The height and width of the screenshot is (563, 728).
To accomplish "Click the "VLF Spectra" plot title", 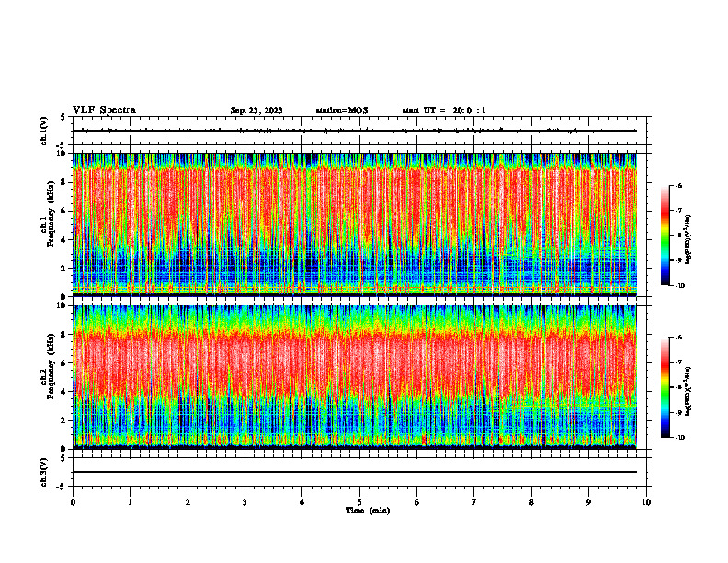I will click(x=104, y=110).
